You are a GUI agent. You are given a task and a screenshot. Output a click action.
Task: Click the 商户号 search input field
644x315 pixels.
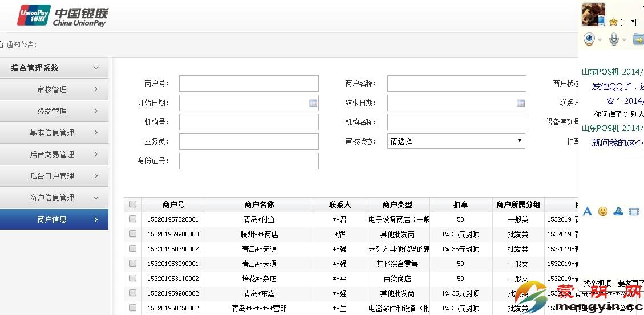(x=249, y=84)
